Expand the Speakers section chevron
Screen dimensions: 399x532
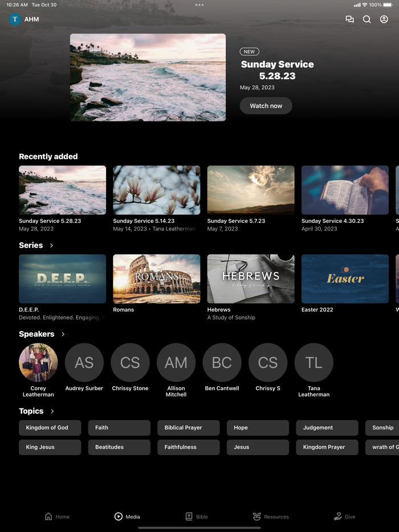[x=63, y=334]
